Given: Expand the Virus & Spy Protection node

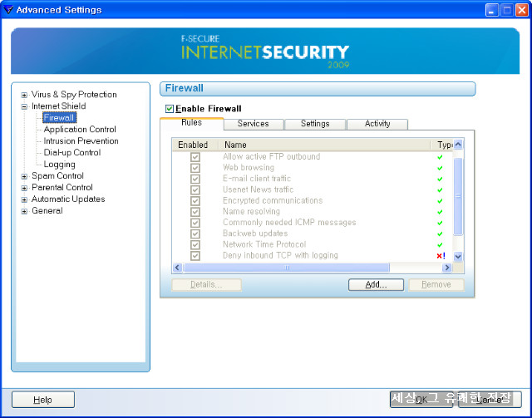Looking at the screenshot, I should 24,95.
